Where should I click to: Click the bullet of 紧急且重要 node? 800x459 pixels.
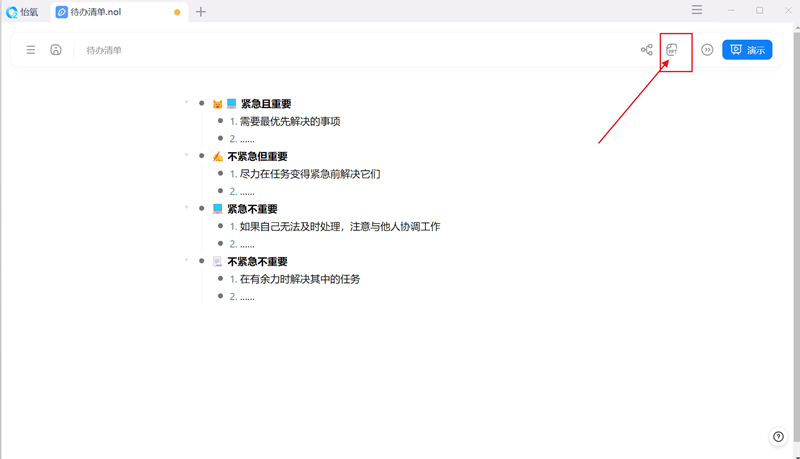[x=202, y=103]
